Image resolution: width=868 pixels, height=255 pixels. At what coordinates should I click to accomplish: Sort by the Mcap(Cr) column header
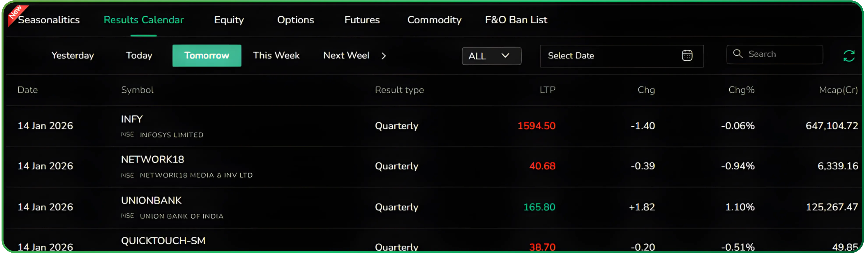pos(838,90)
